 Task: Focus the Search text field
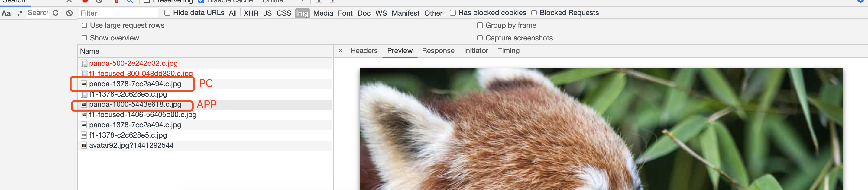pyautogui.click(x=37, y=13)
